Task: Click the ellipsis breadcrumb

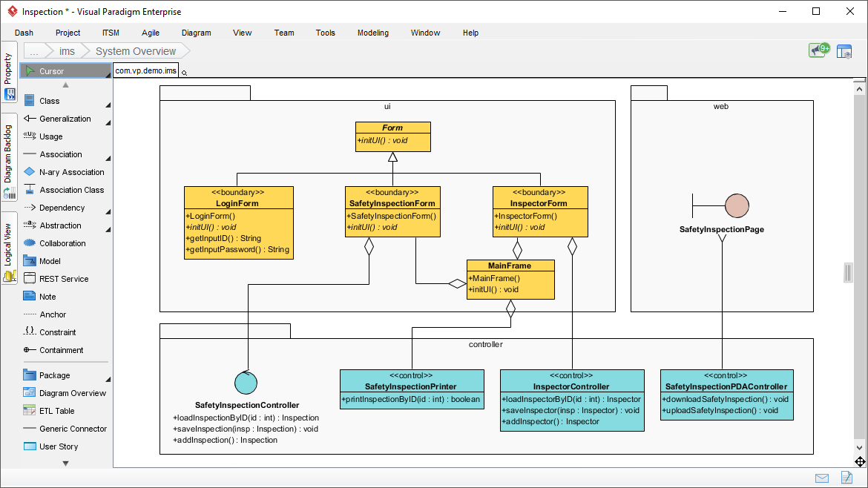Action: [x=34, y=51]
